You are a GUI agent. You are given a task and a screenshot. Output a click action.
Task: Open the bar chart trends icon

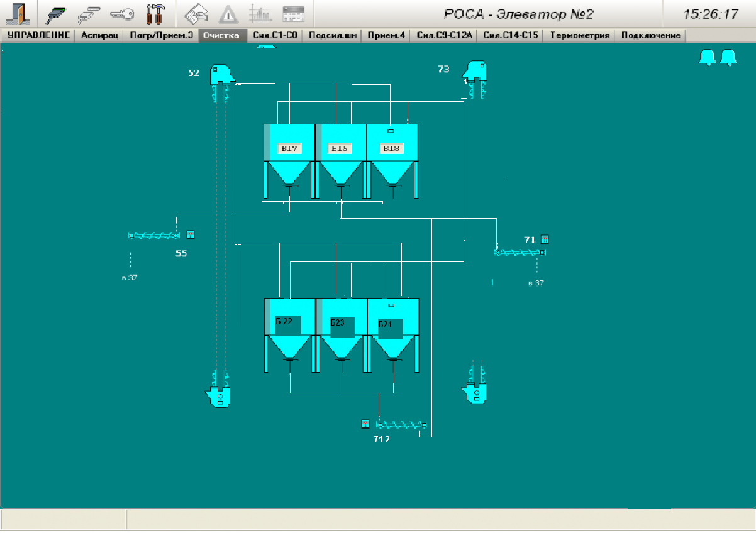tap(260, 14)
